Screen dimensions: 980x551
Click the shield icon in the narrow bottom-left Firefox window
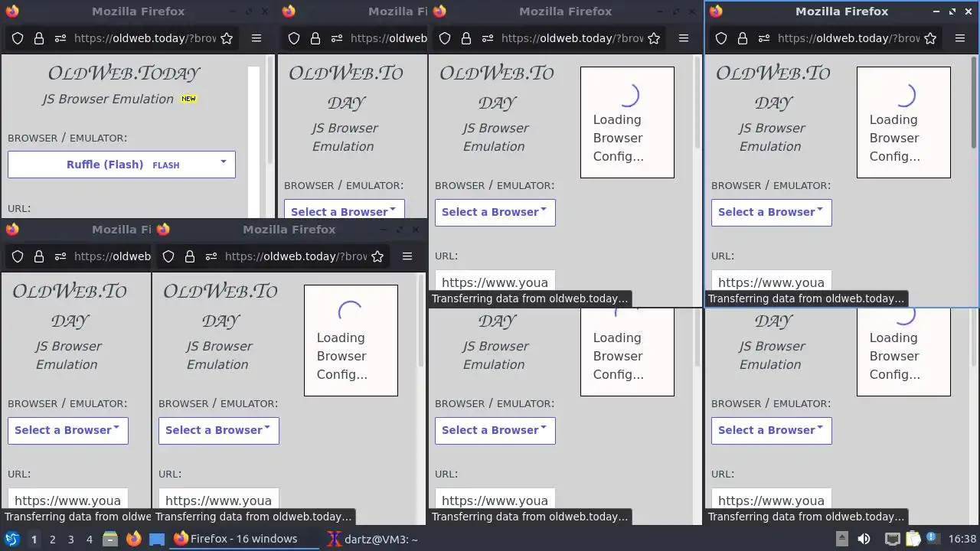(x=18, y=256)
